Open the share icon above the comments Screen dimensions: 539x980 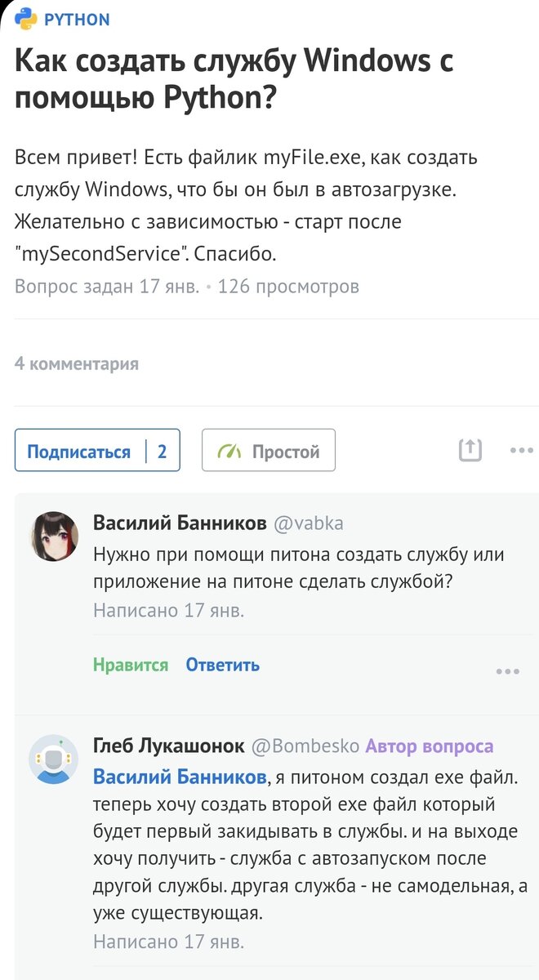(470, 450)
